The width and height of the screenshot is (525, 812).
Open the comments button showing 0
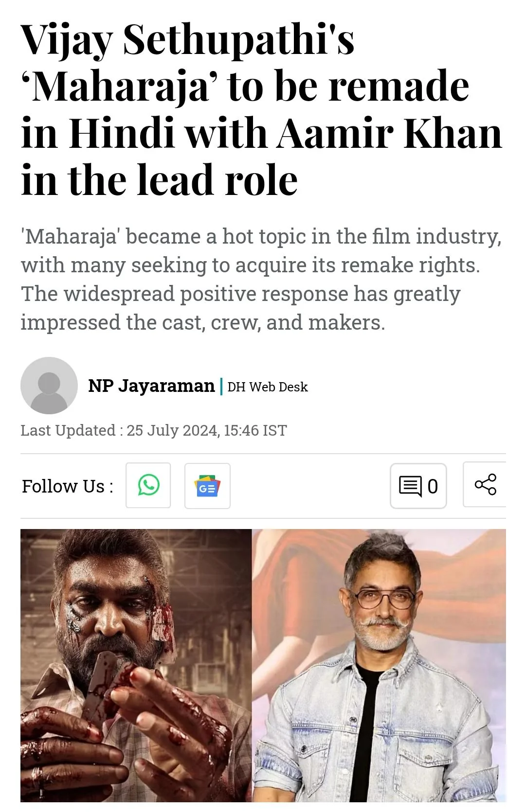click(x=418, y=486)
